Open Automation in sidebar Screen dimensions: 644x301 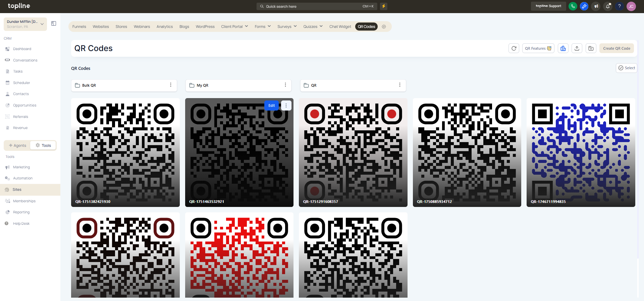click(23, 178)
